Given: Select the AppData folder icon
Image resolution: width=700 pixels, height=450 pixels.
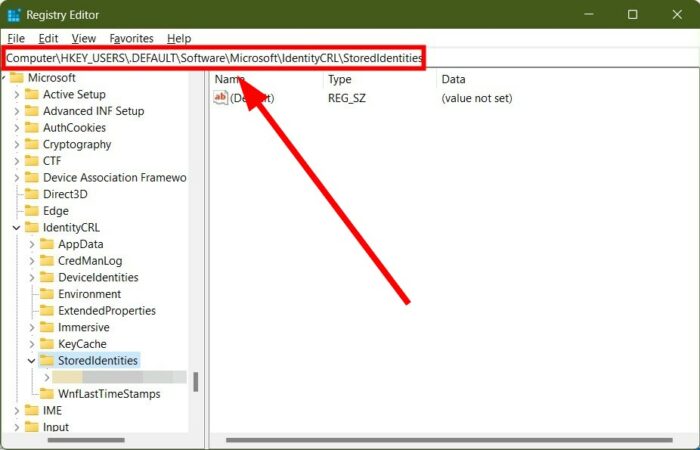Looking at the screenshot, I should (47, 244).
